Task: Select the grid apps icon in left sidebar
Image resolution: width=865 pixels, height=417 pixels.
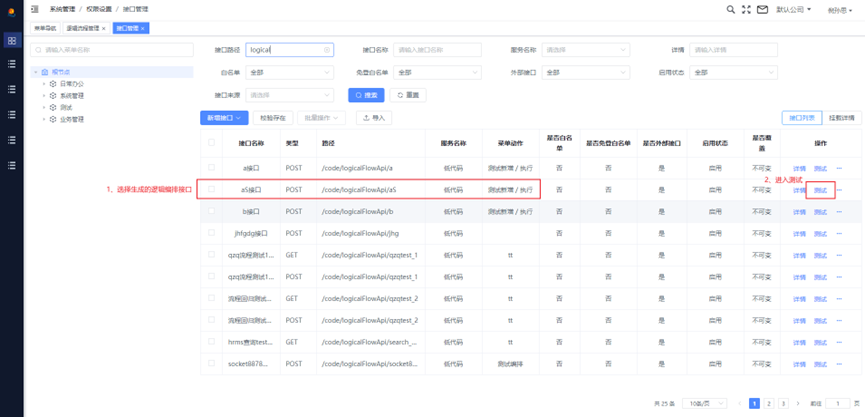Action: pyautogui.click(x=12, y=40)
